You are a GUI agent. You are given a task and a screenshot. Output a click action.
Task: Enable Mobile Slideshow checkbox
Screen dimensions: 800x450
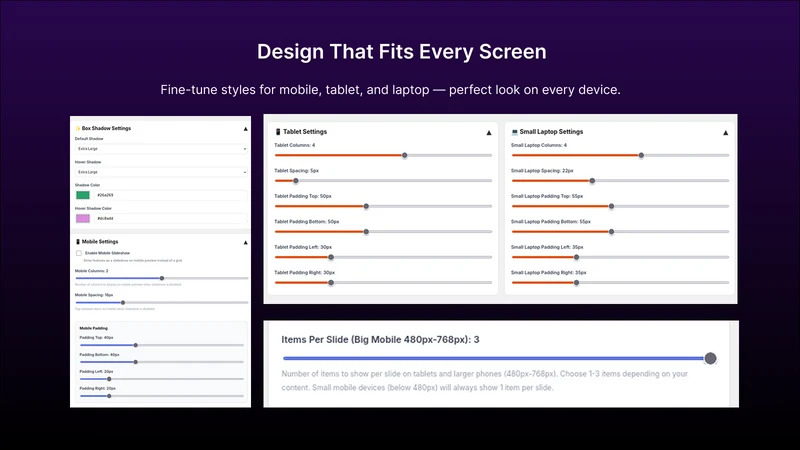tap(79, 253)
